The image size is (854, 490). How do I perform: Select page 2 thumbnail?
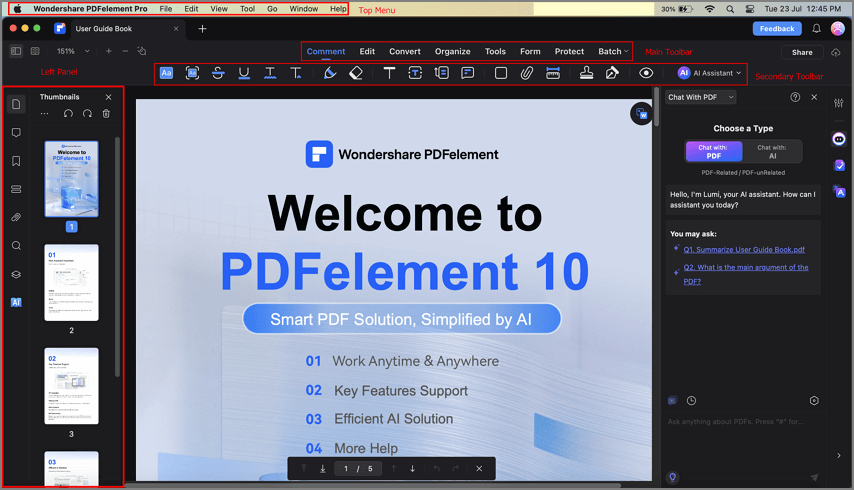(x=71, y=283)
